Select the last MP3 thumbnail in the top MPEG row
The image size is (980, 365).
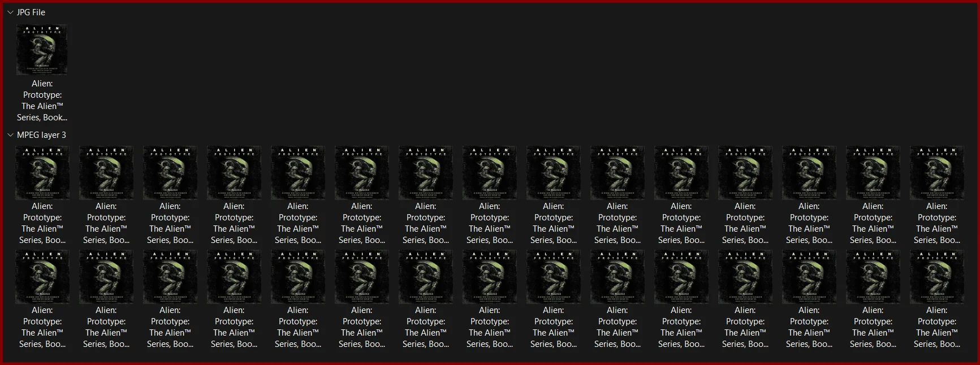(936, 172)
